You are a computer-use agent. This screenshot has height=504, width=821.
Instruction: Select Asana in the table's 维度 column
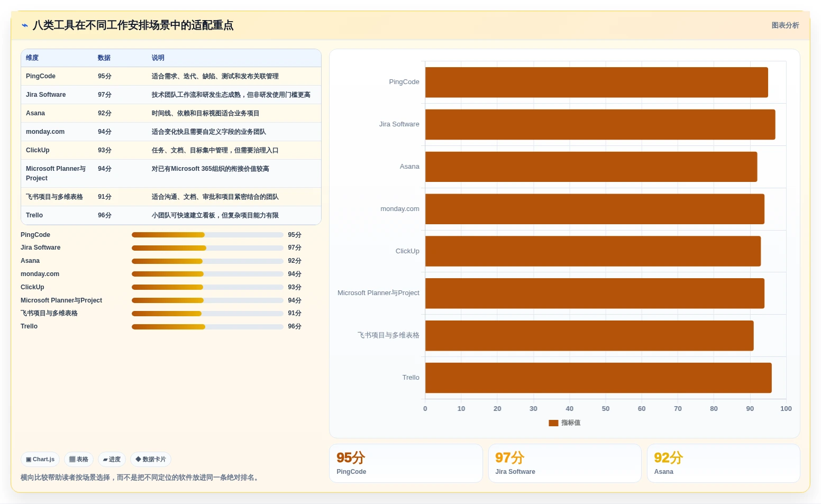(x=35, y=114)
